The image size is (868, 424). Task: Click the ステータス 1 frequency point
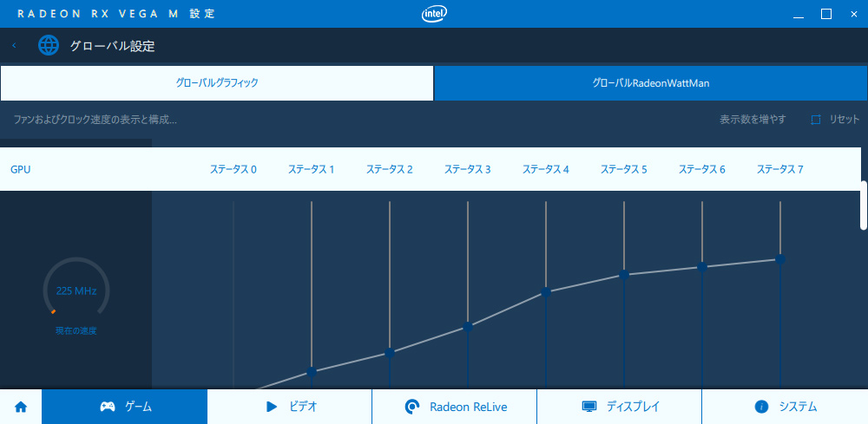coord(311,371)
